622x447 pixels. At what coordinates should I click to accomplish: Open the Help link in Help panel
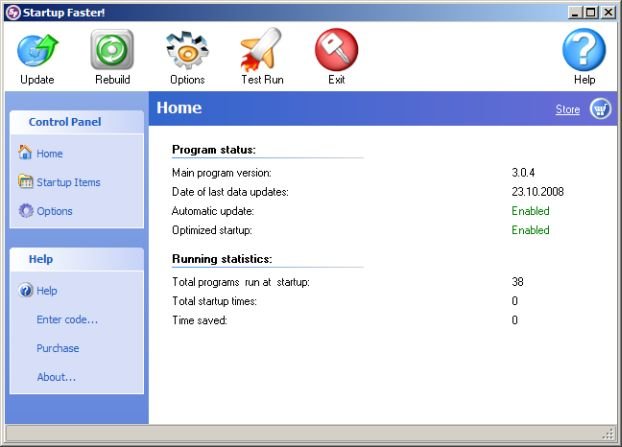coord(47,291)
